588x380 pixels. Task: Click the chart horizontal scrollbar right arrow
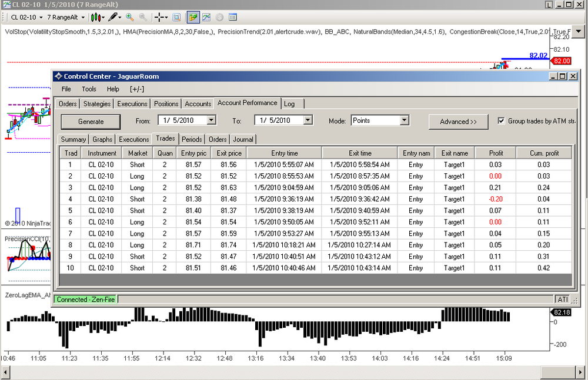coord(580,372)
